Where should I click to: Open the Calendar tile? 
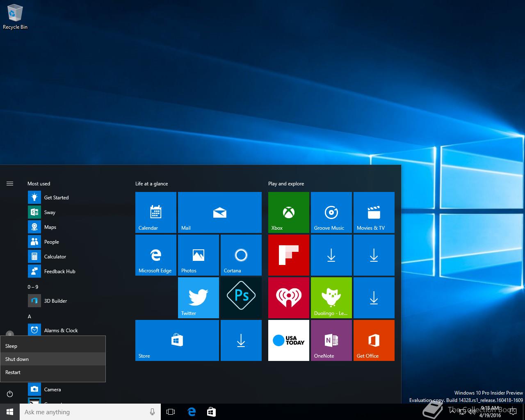156,212
